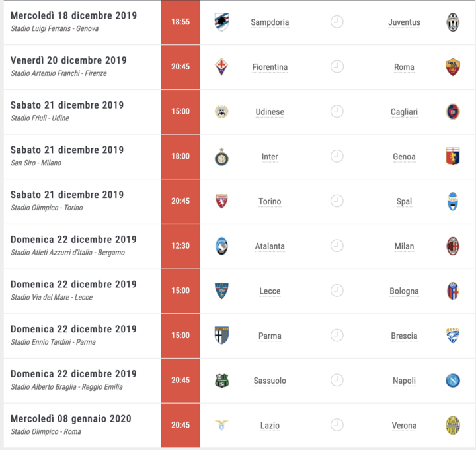Click the Parma club crest
476x450 pixels.
click(221, 336)
